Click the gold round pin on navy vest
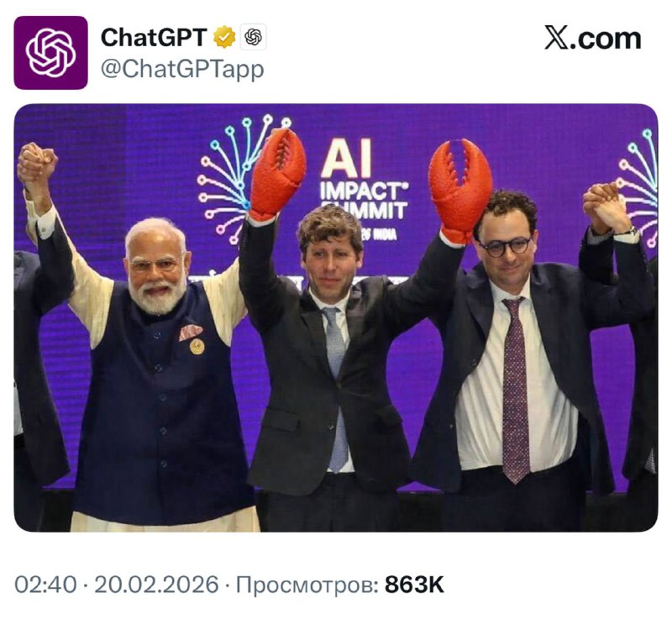The height and width of the screenshot is (619, 672). pos(197,346)
